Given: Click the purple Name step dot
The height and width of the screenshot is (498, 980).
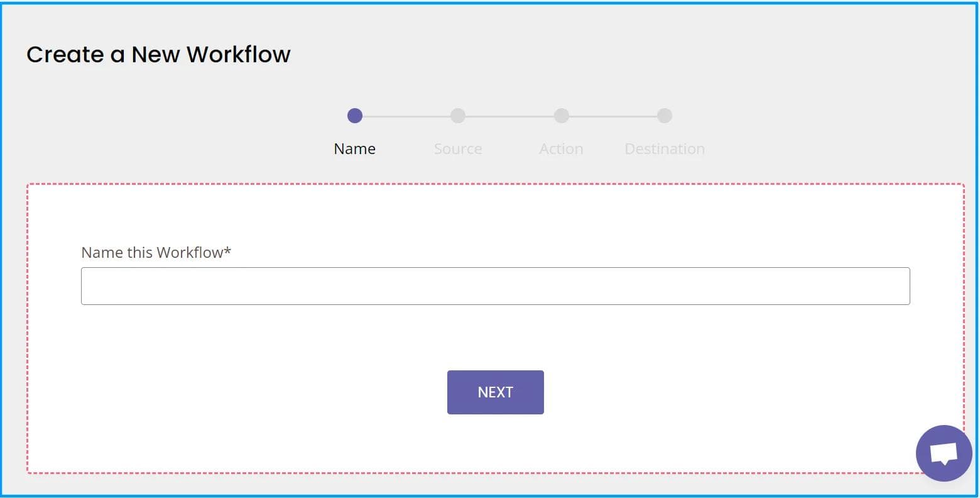Looking at the screenshot, I should [x=355, y=116].
